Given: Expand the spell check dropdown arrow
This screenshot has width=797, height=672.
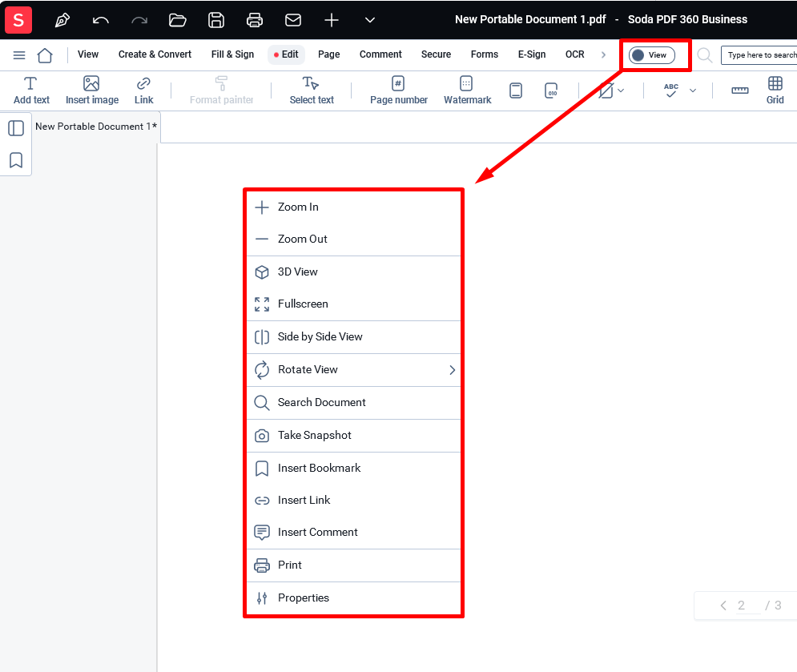Looking at the screenshot, I should (693, 91).
